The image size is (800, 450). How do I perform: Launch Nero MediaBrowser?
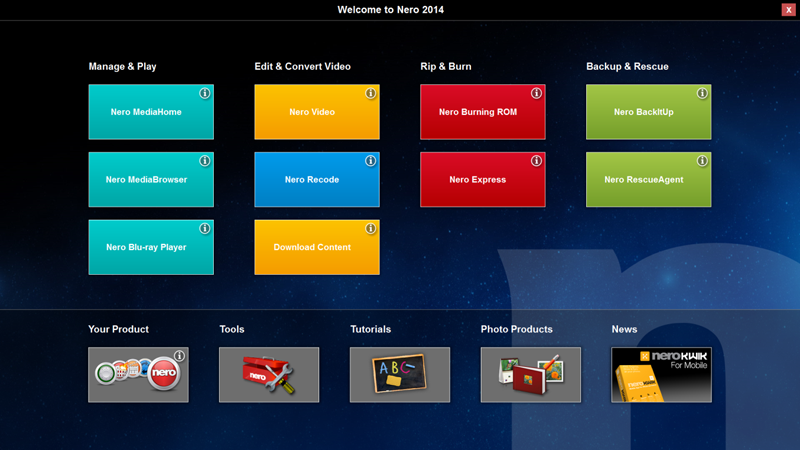(151, 180)
